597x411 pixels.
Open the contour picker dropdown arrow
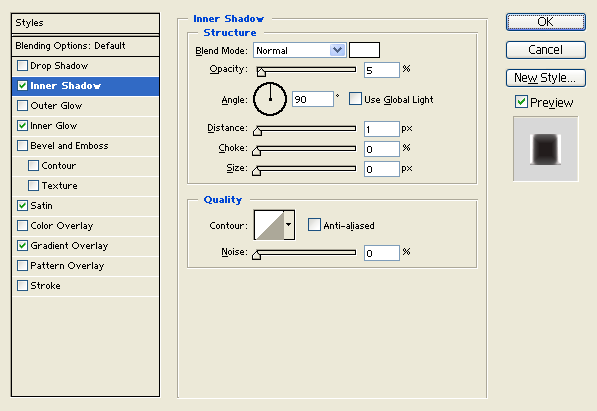[289, 225]
